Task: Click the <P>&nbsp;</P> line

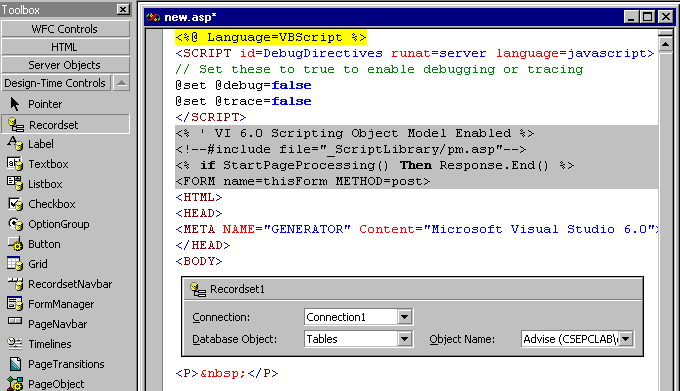Action: tap(227, 373)
